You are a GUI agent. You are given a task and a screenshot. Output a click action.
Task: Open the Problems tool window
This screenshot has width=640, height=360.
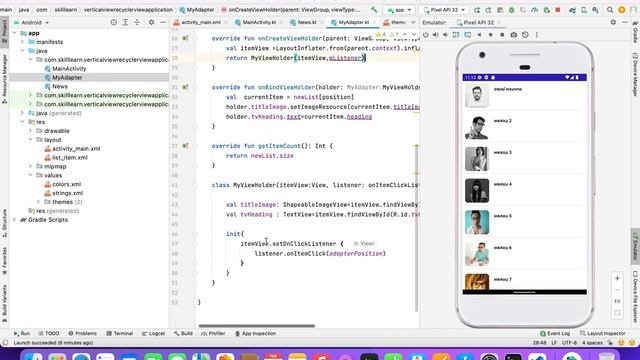pyautogui.click(x=82, y=333)
